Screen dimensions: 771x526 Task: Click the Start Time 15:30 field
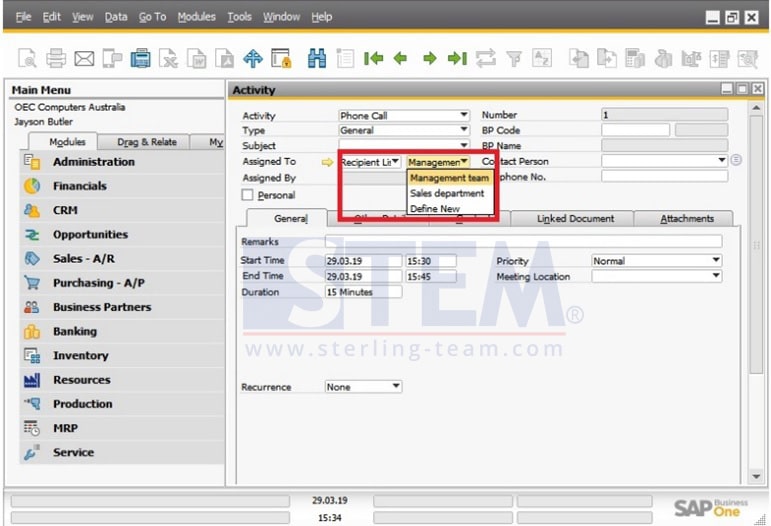point(431,261)
